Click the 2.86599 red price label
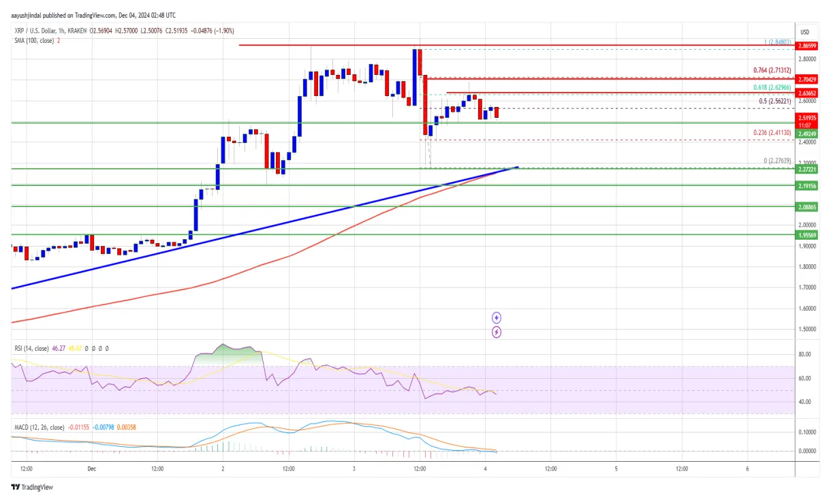 pos(807,44)
